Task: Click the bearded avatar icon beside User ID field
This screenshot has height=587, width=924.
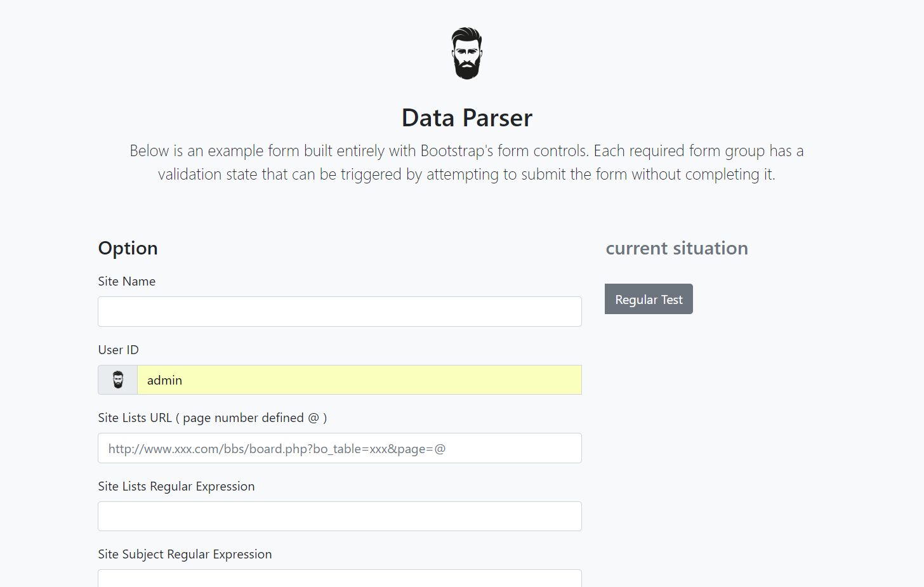Action: tap(118, 380)
